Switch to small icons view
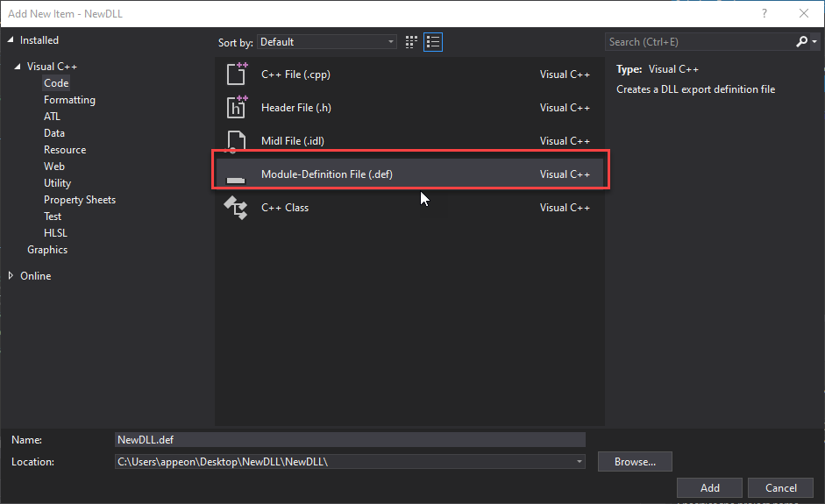 click(x=412, y=42)
